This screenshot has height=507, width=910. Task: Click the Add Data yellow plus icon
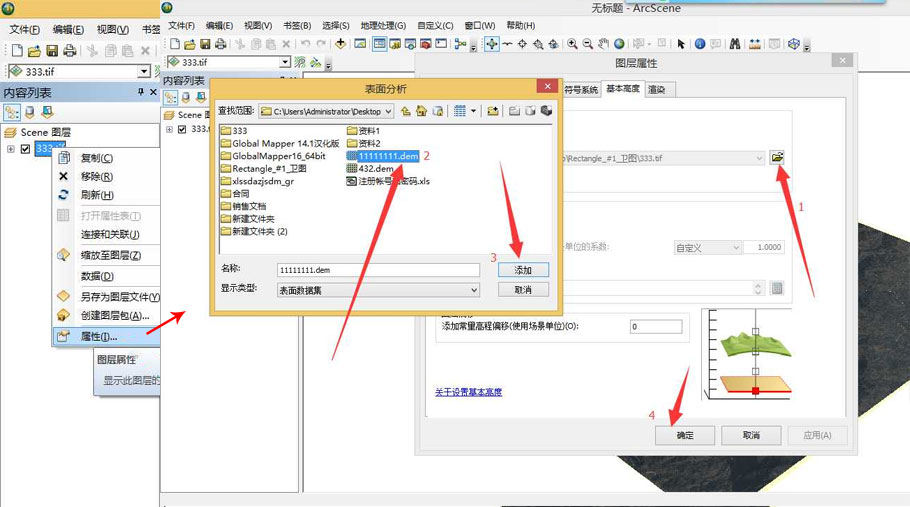tap(341, 44)
